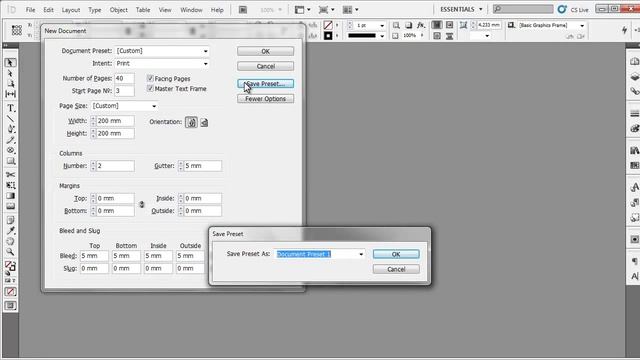Click the Save Preset... button
This screenshot has width=640, height=360.
click(265, 84)
